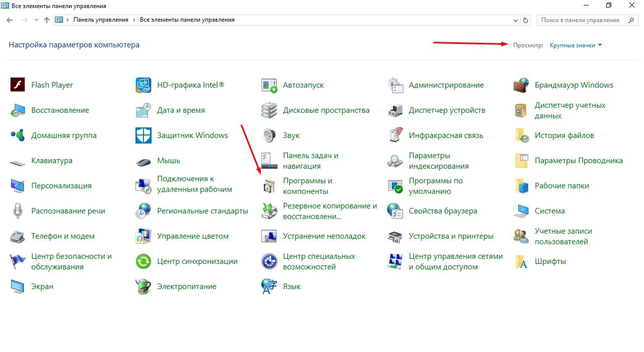Open the Просмотр Крупные значки dropdown
644x352 pixels.
coord(576,45)
